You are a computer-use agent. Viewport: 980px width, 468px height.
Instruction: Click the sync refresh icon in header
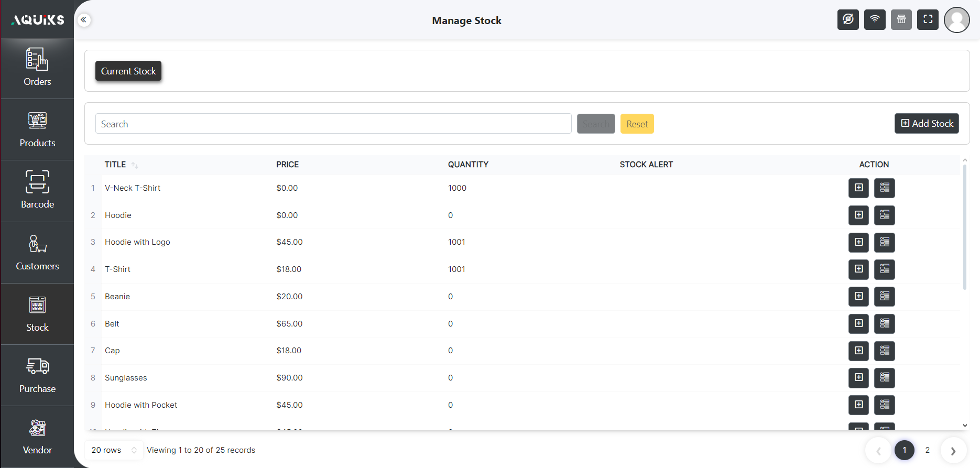[x=848, y=20]
